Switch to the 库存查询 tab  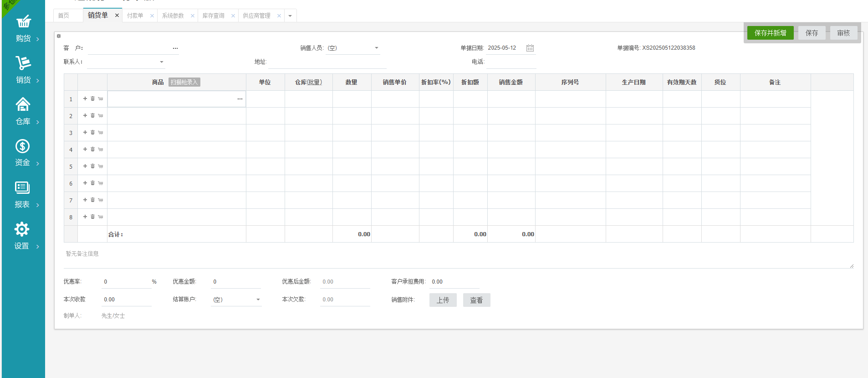(x=214, y=16)
